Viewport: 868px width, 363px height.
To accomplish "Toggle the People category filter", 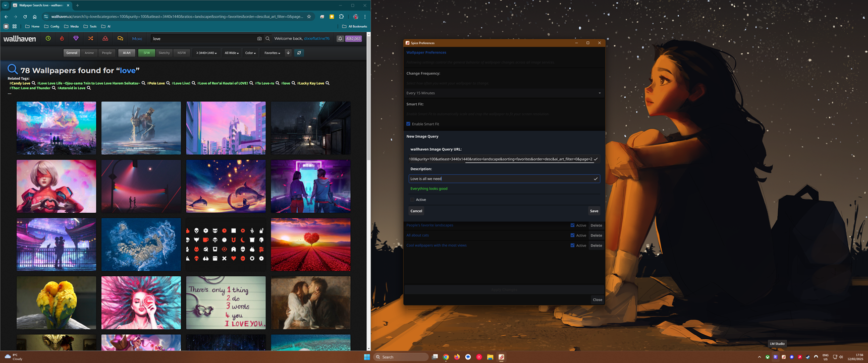I will click(107, 52).
